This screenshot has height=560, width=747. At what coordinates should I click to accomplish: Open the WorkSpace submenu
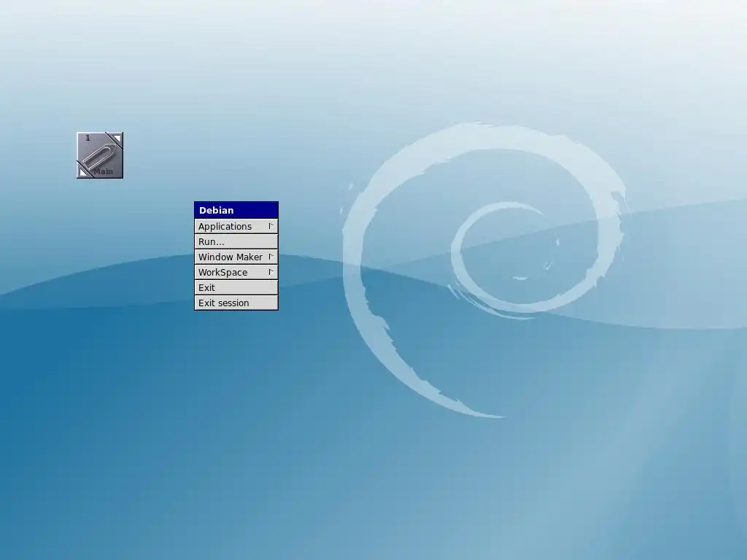pyautogui.click(x=236, y=273)
